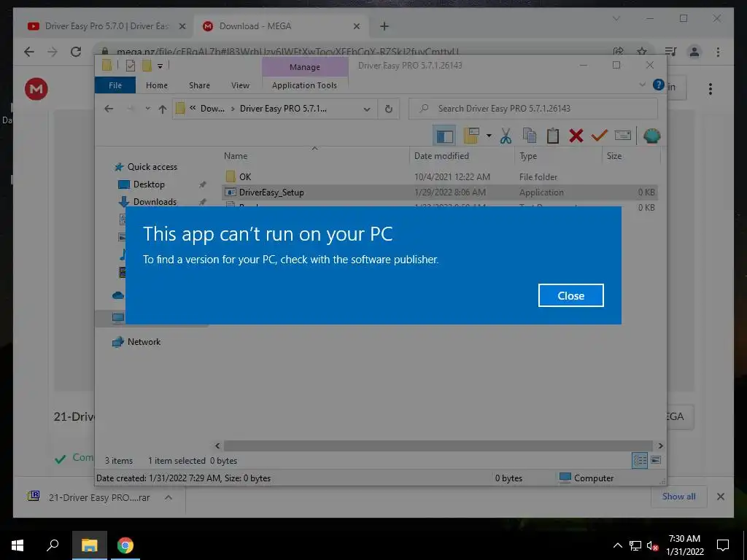Open the View ribbon tab
747x560 pixels.
tap(240, 85)
